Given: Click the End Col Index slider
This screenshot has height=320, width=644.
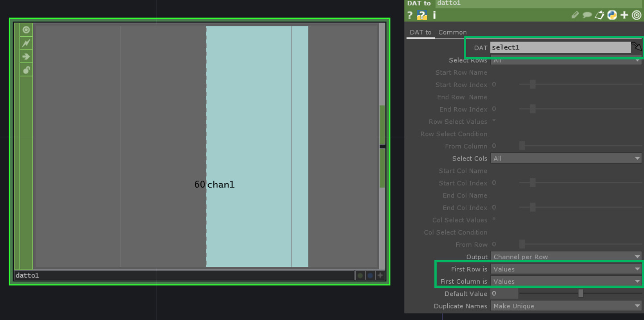Looking at the screenshot, I should 580,207.
